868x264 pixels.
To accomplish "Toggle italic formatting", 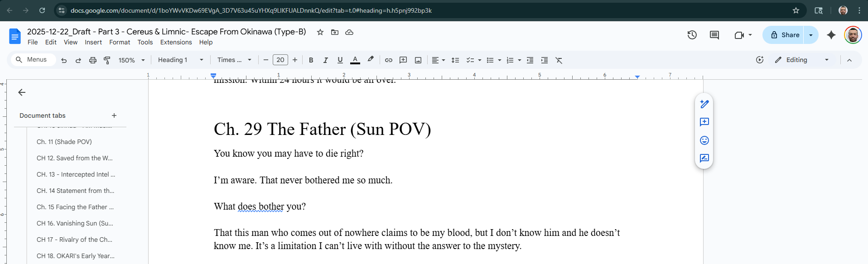I will tap(325, 60).
